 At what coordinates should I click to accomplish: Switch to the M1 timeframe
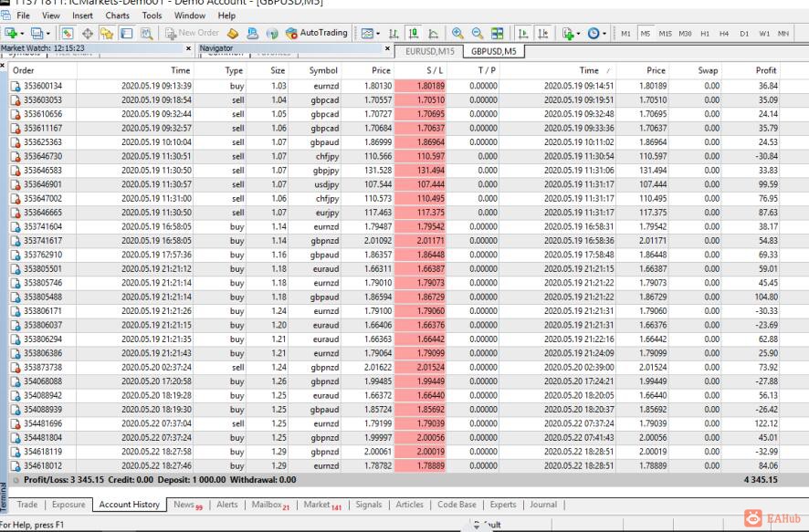tap(625, 34)
